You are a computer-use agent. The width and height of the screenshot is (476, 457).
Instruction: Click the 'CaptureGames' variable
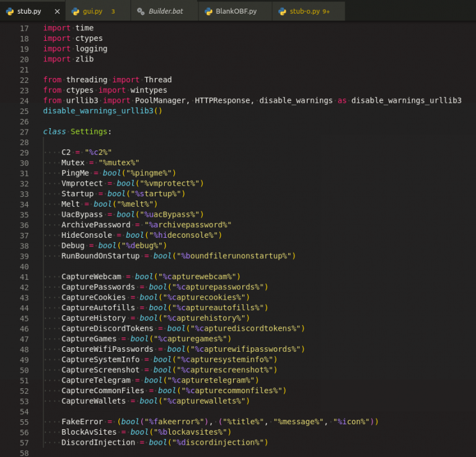coord(89,339)
